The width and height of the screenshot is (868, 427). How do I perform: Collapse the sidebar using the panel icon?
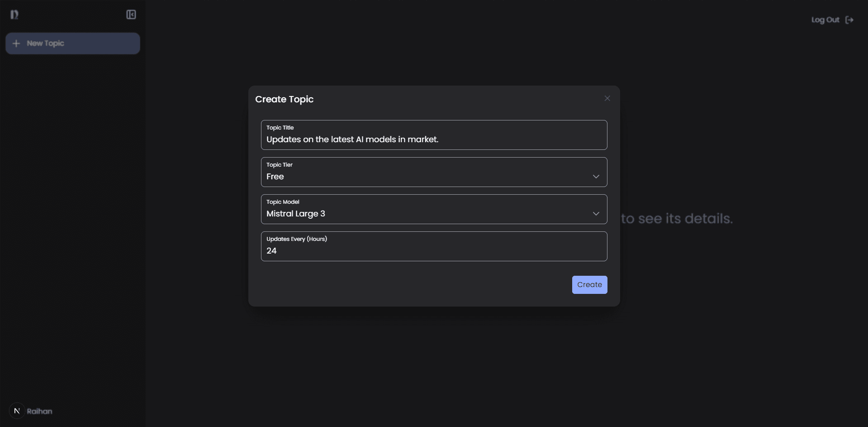click(x=131, y=14)
